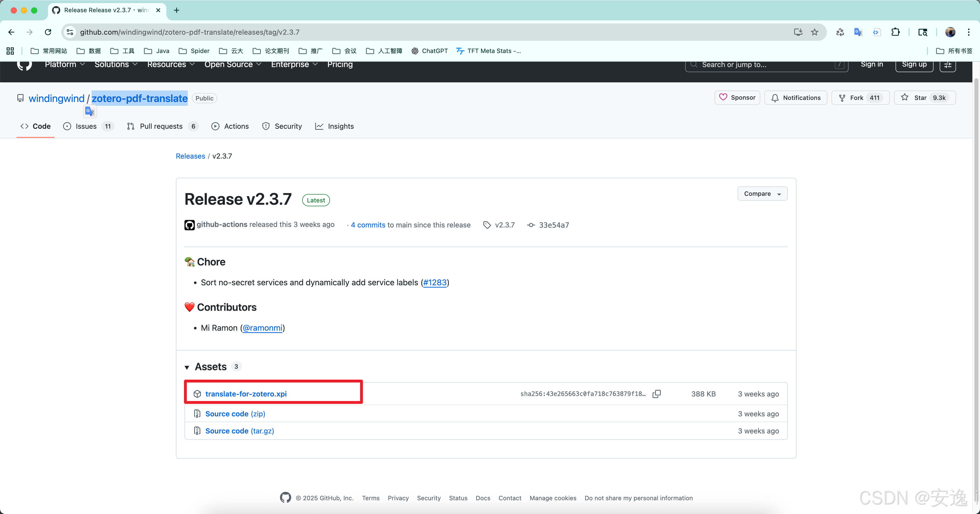Click Sign in
The height and width of the screenshot is (514, 980).
point(872,65)
